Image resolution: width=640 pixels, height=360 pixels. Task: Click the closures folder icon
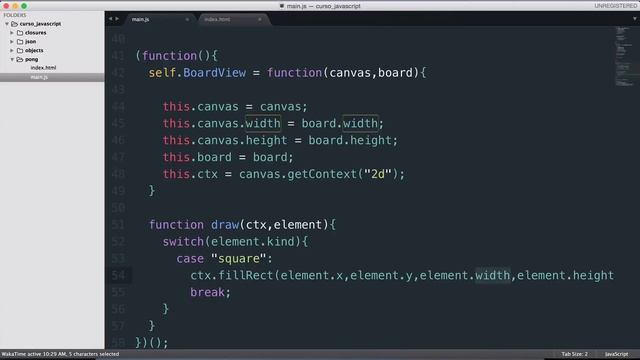(20, 33)
